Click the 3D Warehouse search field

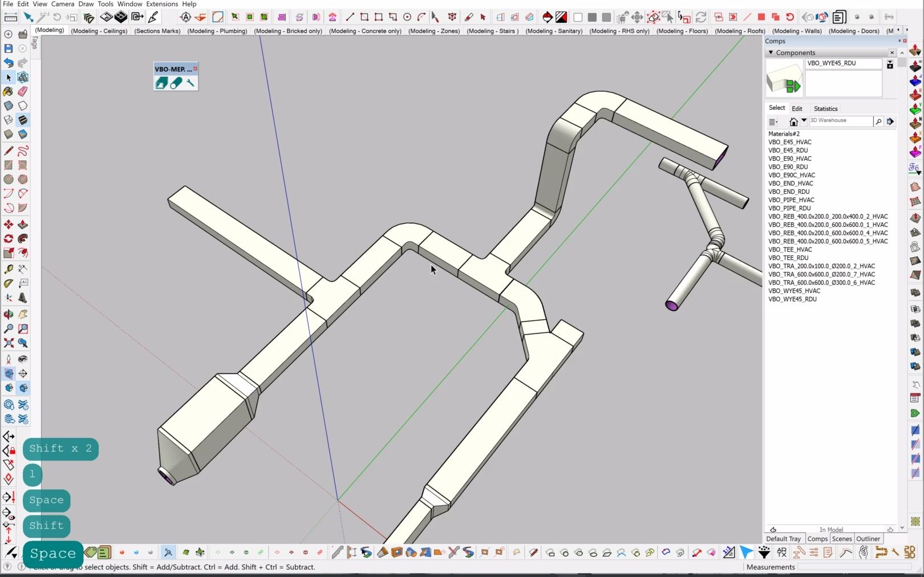click(841, 121)
